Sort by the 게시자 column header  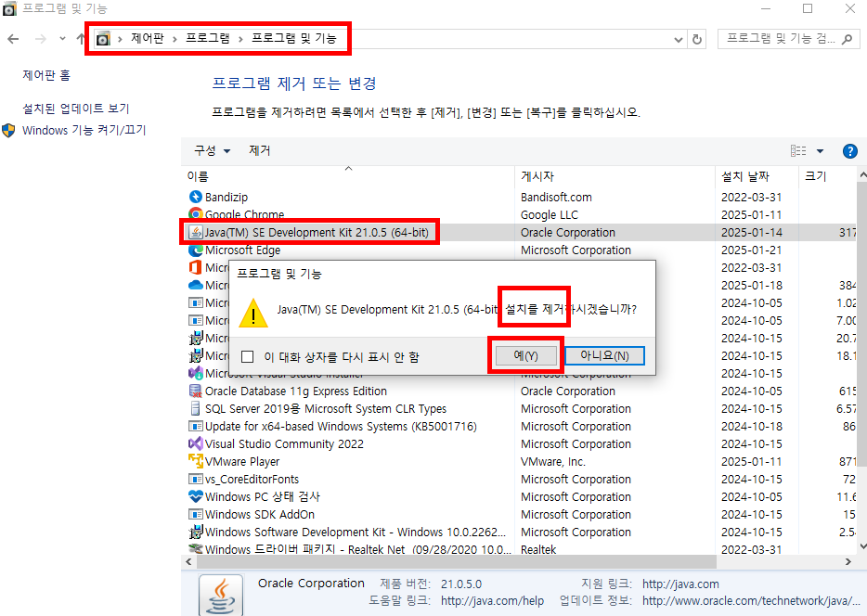pos(615,176)
